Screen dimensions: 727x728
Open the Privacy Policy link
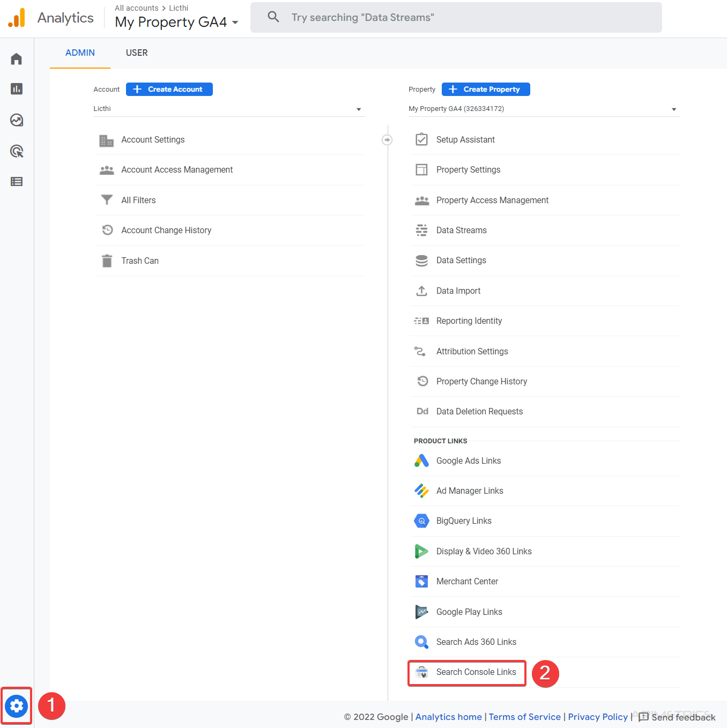point(598,717)
